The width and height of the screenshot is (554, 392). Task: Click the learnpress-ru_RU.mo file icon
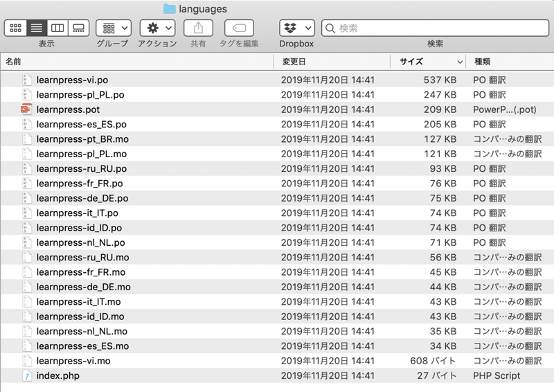click(27, 258)
